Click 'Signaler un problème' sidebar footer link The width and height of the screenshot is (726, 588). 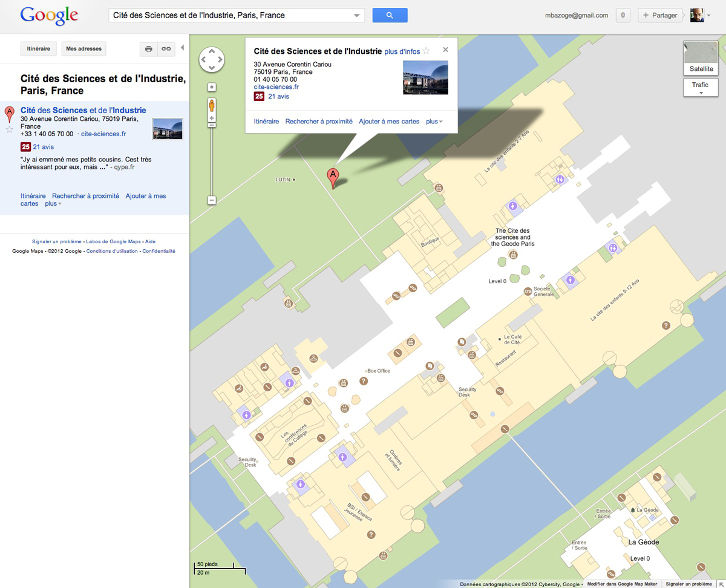[x=56, y=241]
